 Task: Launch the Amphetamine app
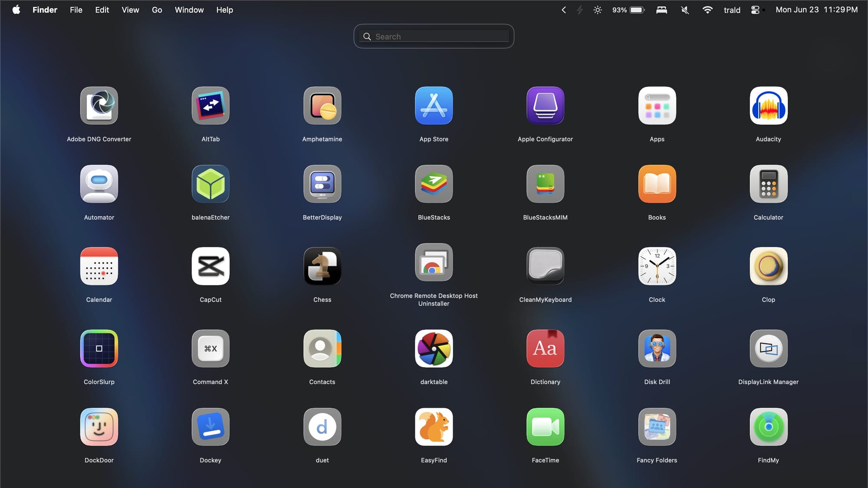click(322, 105)
